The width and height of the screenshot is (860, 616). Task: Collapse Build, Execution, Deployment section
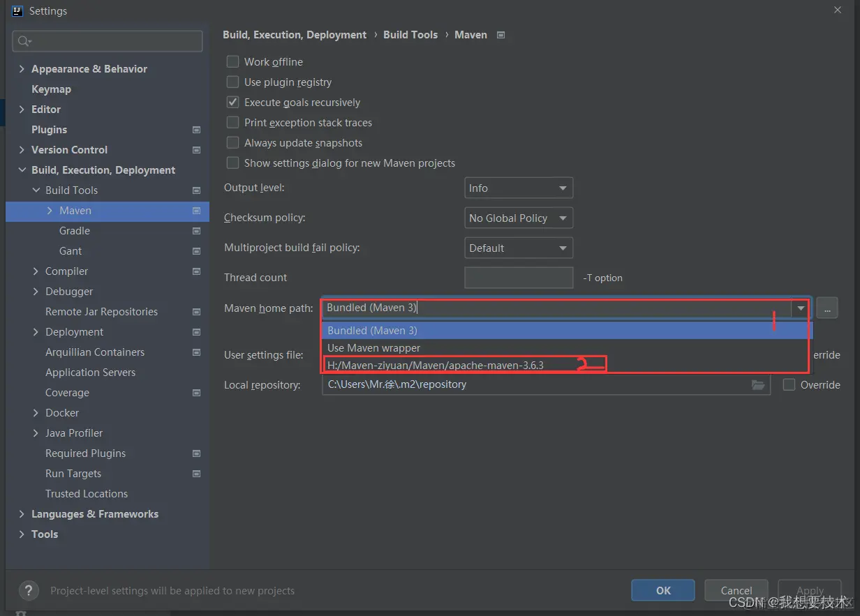tap(22, 170)
